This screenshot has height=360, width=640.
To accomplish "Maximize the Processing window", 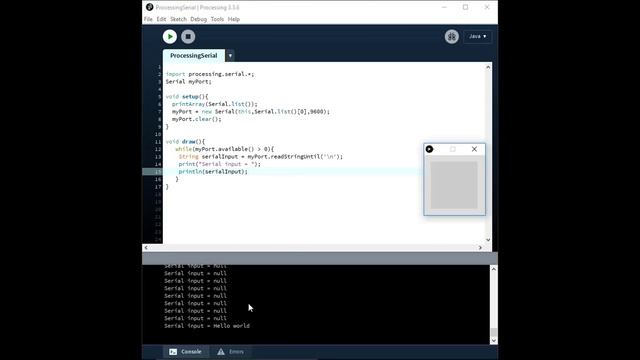I will [x=465, y=7].
